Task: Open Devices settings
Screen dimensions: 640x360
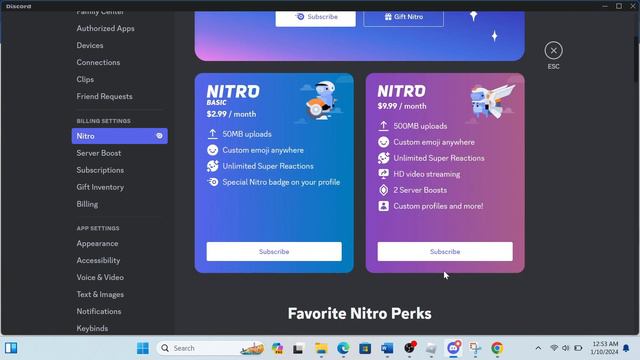Action: click(x=90, y=45)
